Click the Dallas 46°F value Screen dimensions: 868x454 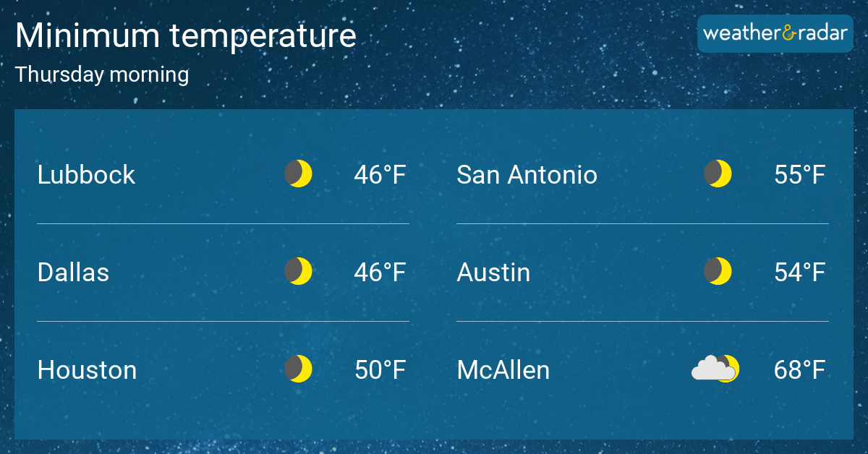pos(380,273)
